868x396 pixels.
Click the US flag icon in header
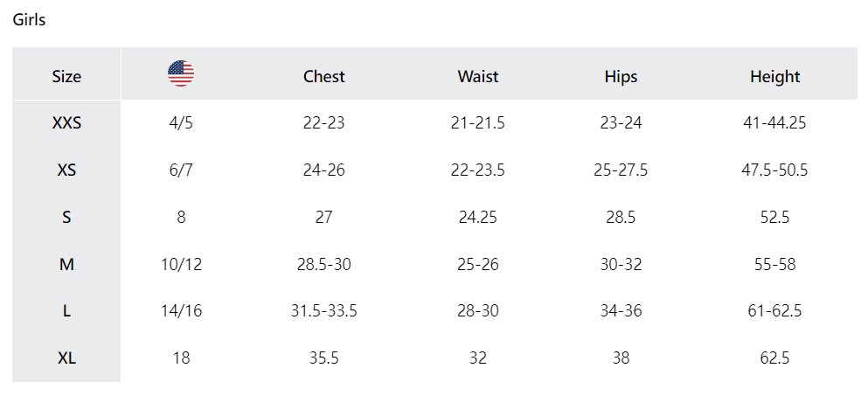(x=181, y=74)
